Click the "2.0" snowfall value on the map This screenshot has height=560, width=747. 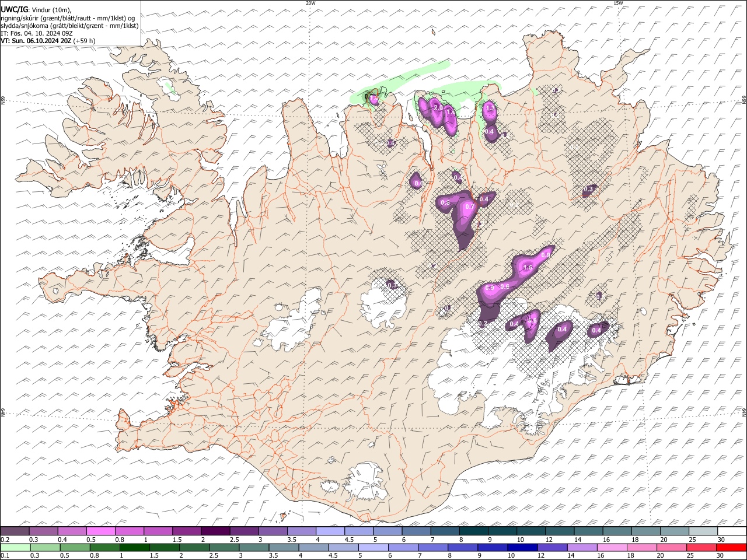[438, 108]
